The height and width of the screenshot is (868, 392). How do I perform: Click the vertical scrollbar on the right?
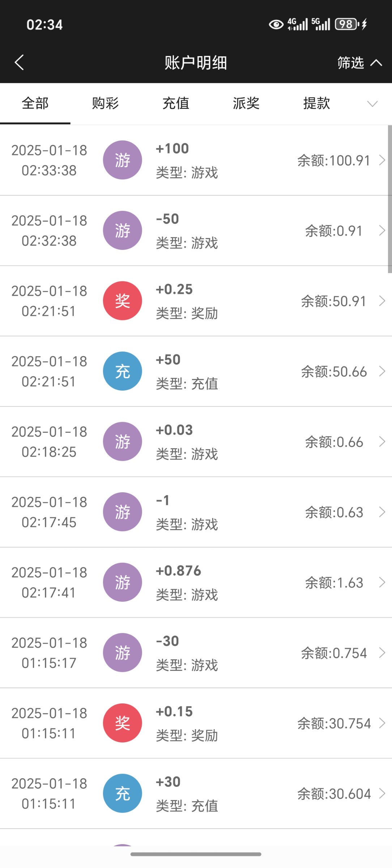389,199
